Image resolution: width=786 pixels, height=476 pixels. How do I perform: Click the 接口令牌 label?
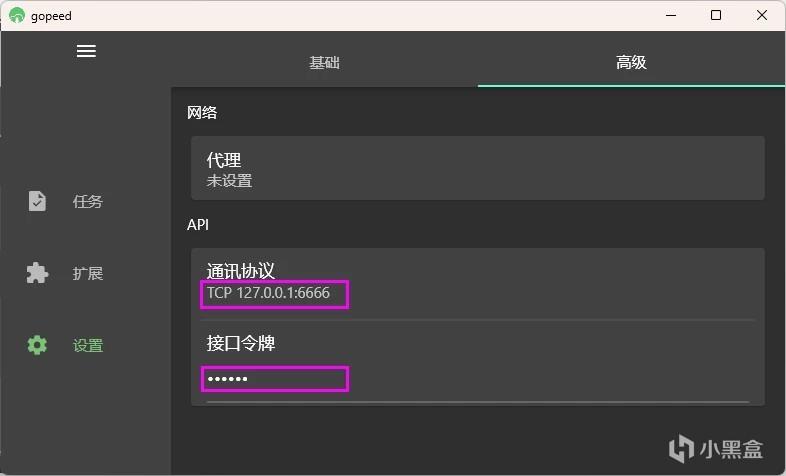coord(240,343)
